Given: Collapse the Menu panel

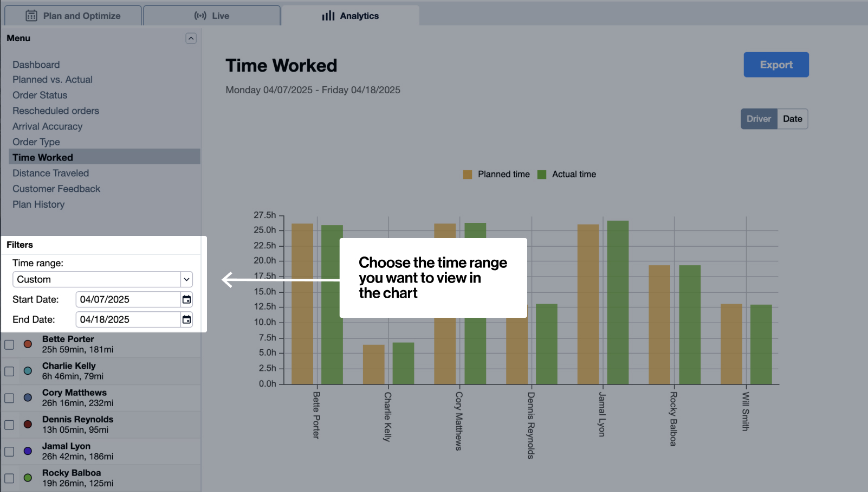Looking at the screenshot, I should coord(191,38).
